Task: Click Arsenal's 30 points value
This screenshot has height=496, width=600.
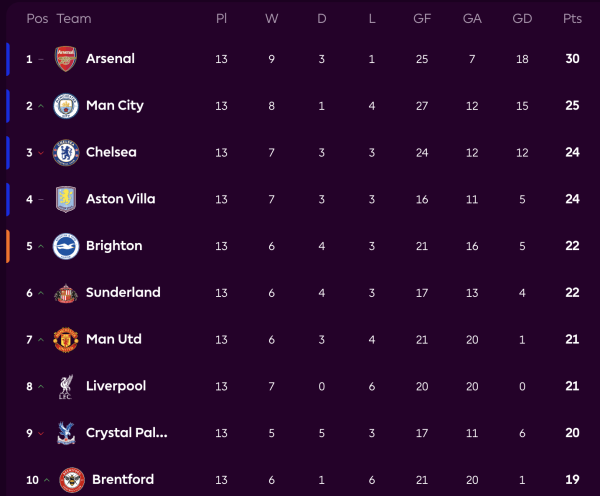Action: click(572, 59)
